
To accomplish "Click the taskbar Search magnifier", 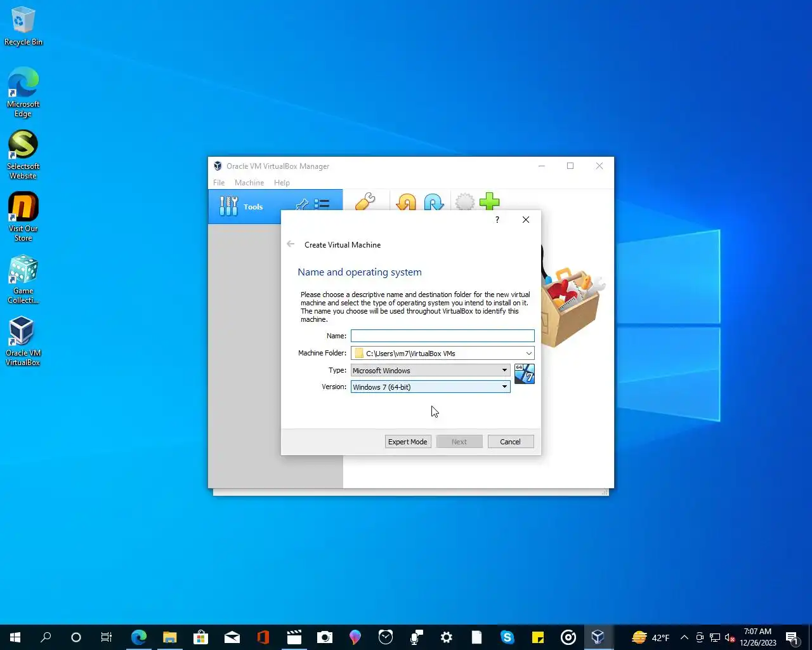I will pyautogui.click(x=46, y=637).
